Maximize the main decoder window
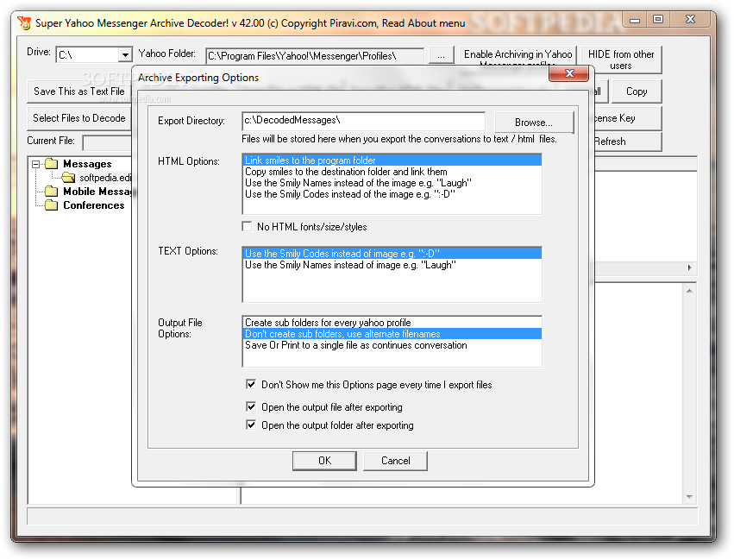 pyautogui.click(x=658, y=19)
